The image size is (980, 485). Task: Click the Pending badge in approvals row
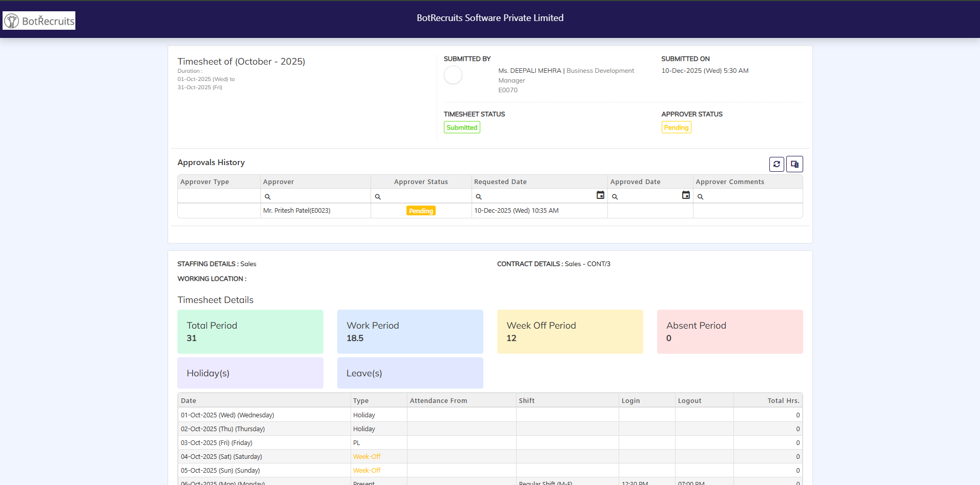(421, 211)
